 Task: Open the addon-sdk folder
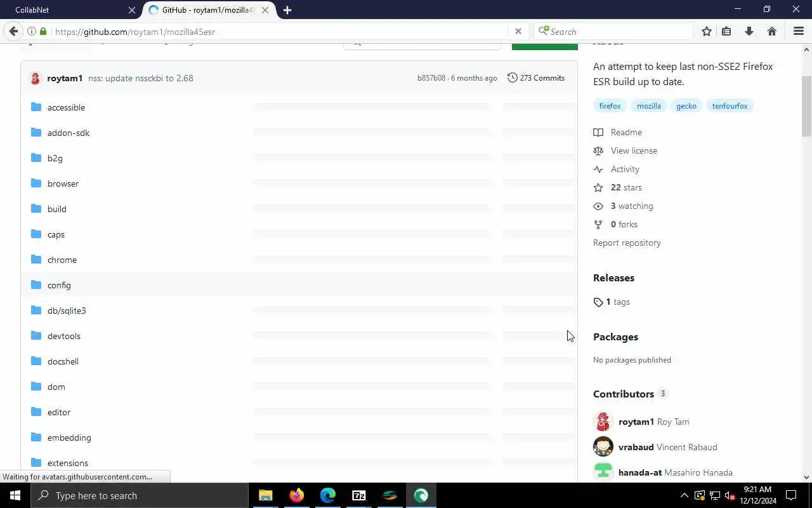pyautogui.click(x=69, y=133)
